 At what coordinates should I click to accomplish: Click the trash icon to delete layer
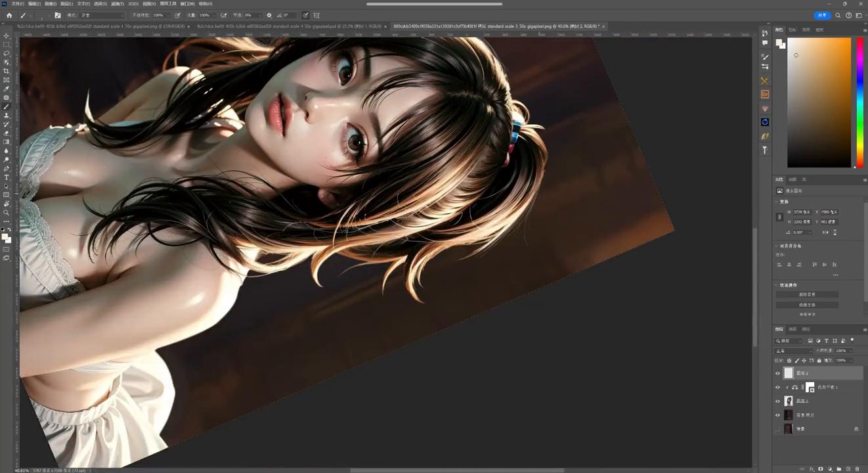(857, 469)
